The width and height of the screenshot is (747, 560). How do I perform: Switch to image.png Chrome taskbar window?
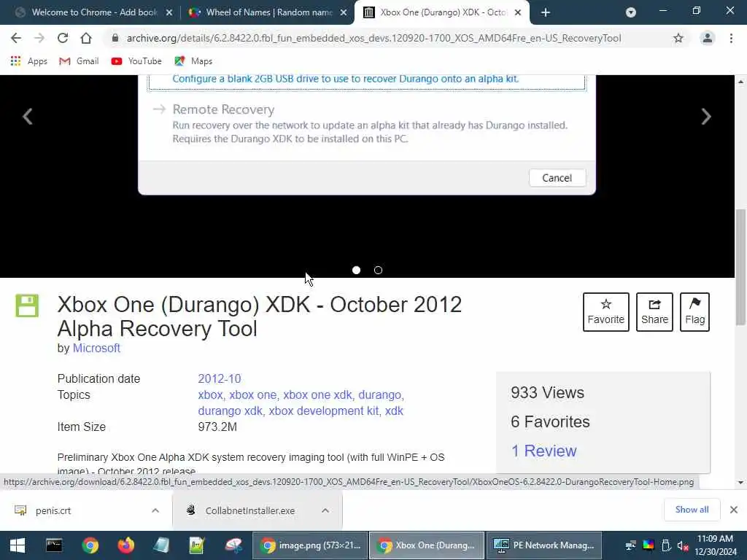point(310,545)
